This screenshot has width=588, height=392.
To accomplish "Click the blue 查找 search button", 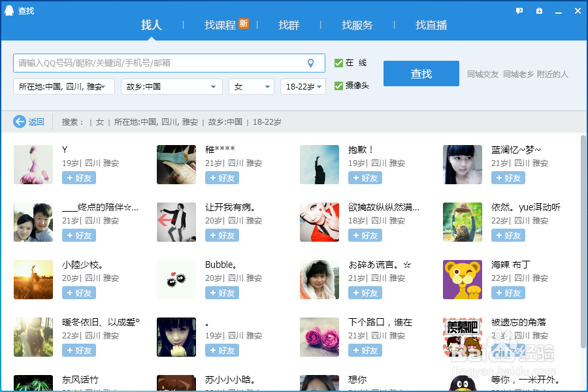I will tap(421, 74).
